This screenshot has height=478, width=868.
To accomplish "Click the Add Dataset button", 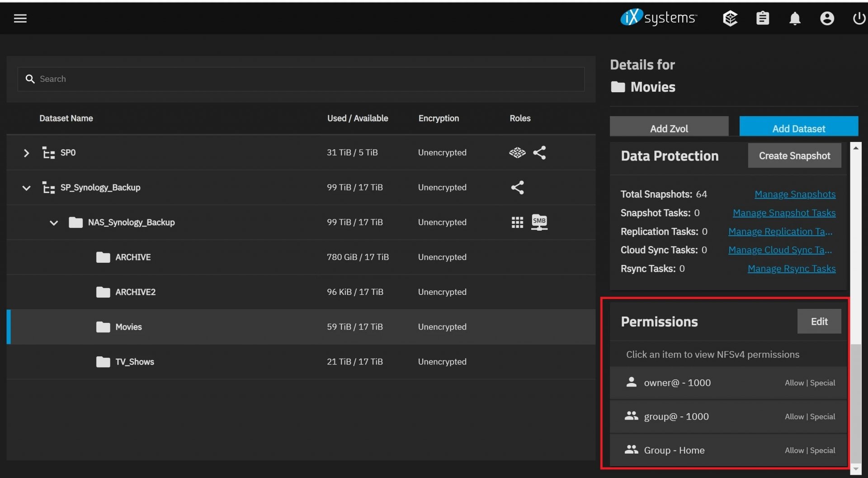I will pyautogui.click(x=798, y=128).
